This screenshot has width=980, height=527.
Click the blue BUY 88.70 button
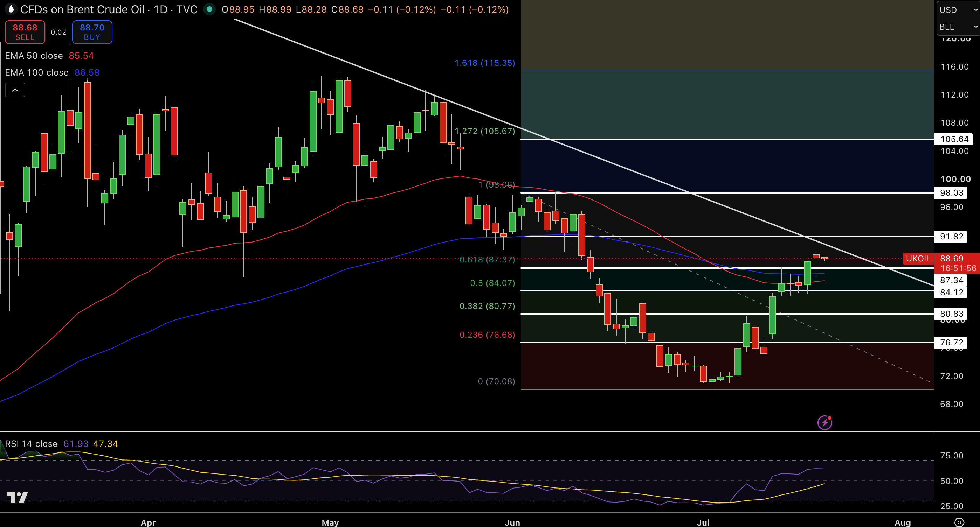coord(92,32)
